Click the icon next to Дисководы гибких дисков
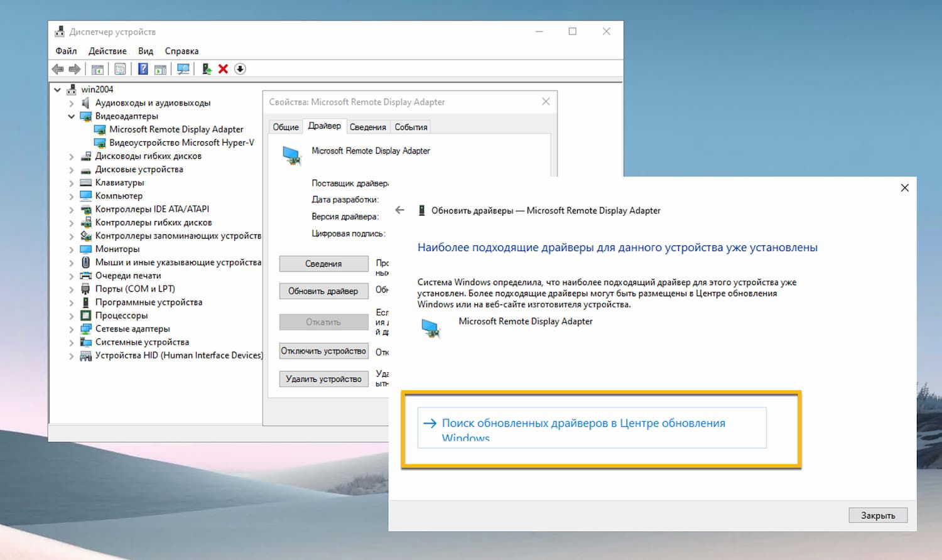 pyautogui.click(x=86, y=156)
